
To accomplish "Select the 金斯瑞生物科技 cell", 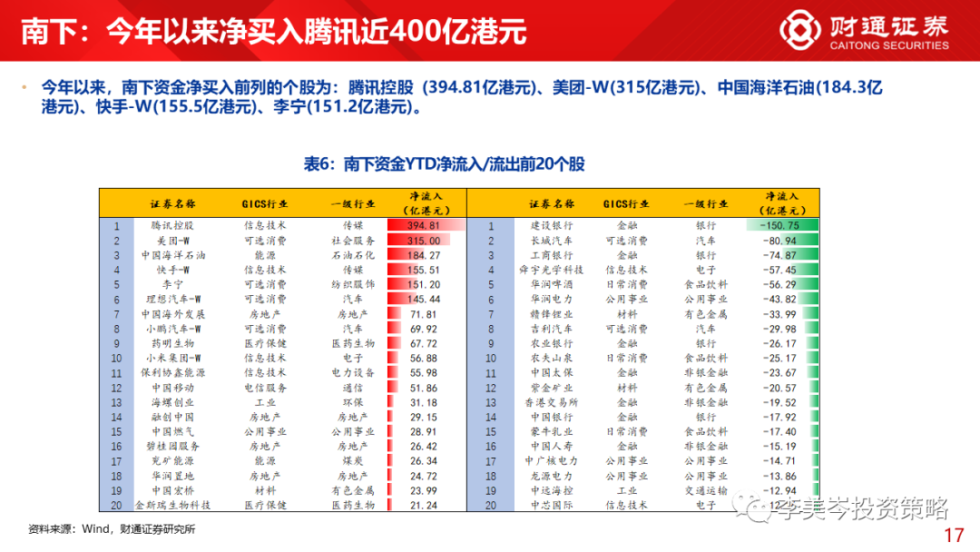I will (172, 505).
